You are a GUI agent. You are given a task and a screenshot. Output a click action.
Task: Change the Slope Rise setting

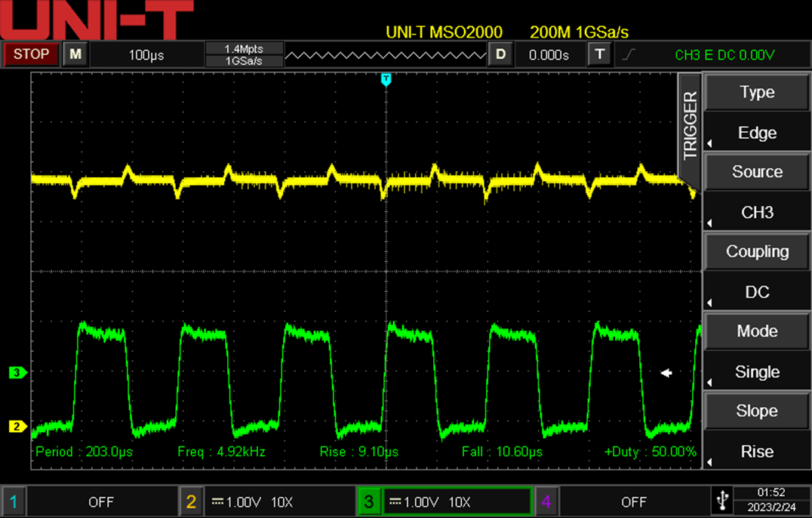coord(757,431)
